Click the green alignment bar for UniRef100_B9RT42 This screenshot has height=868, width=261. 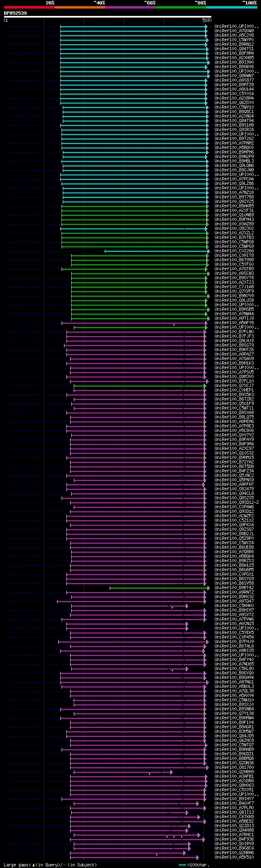159,588
